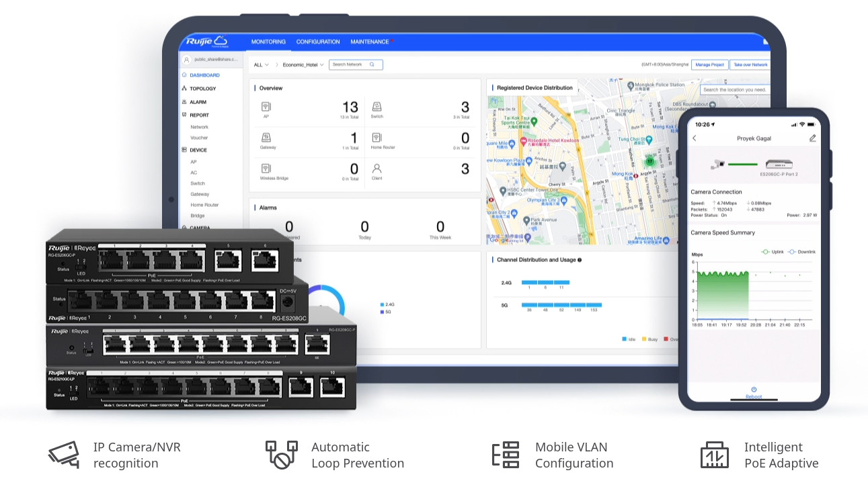This screenshot has width=868, height=487.
Task: Click the magnifier icon in Search Network
Action: (x=370, y=64)
